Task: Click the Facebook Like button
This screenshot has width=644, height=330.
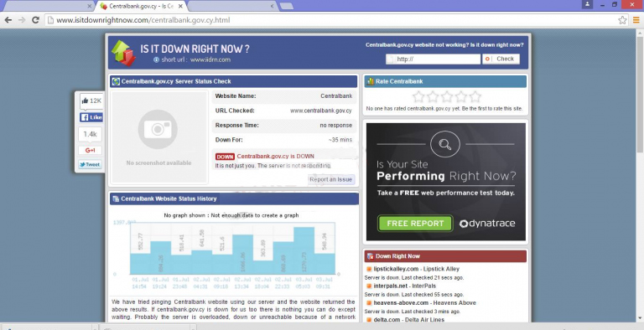Action: click(x=91, y=117)
